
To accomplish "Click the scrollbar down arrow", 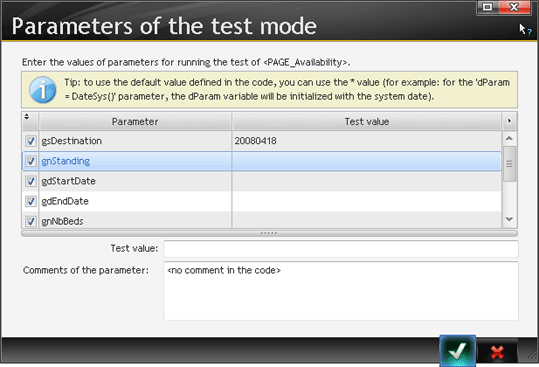I will point(509,219).
